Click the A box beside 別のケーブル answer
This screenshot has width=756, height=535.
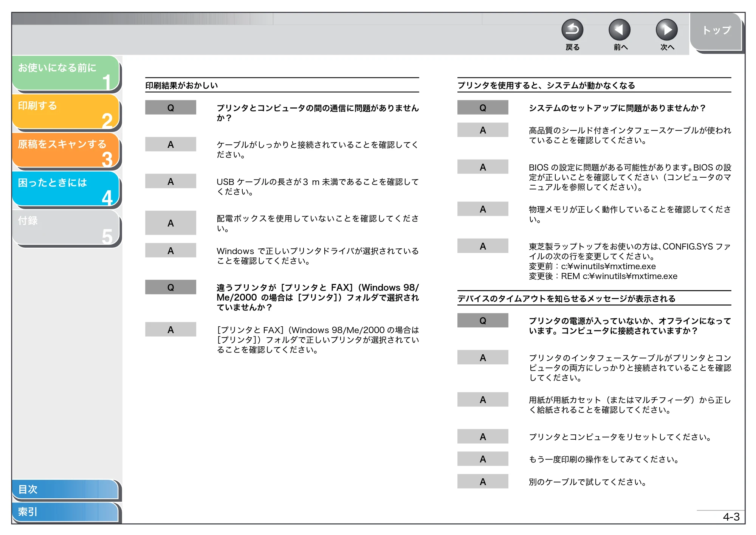483,481
